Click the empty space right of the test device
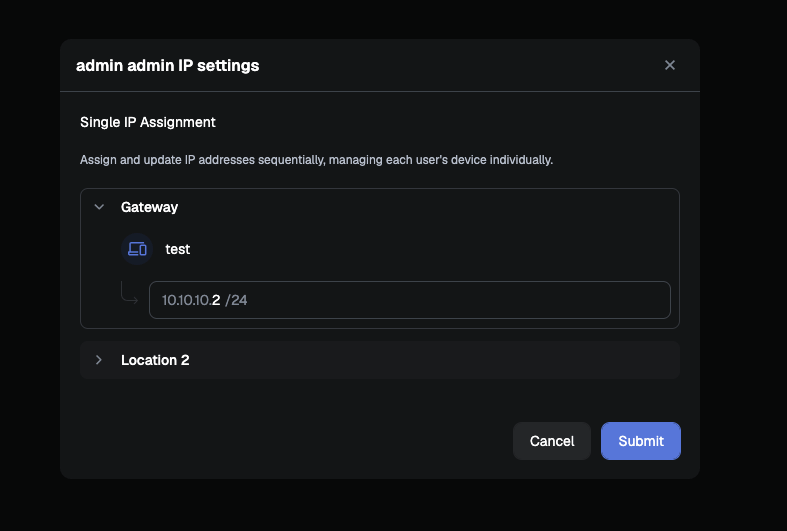 [x=432, y=249]
